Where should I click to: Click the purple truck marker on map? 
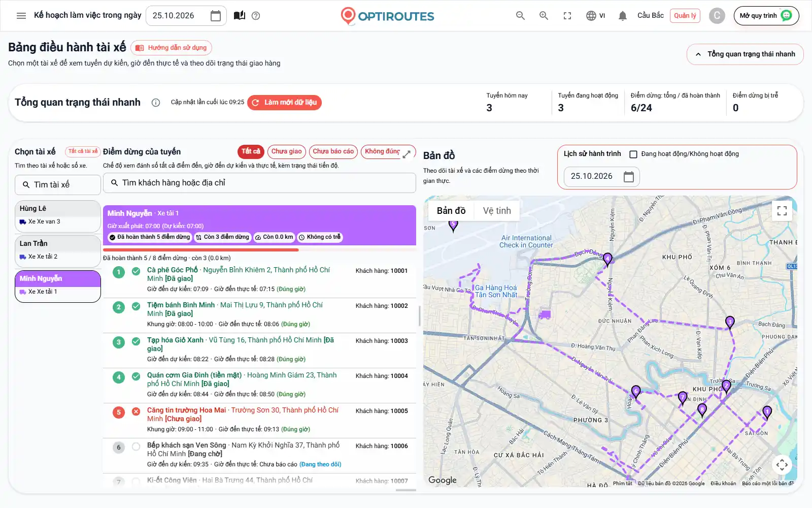tap(545, 314)
